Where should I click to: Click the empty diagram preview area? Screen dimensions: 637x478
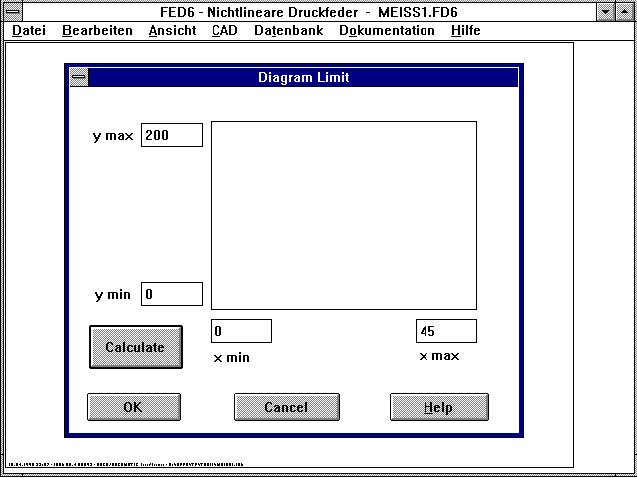click(343, 215)
